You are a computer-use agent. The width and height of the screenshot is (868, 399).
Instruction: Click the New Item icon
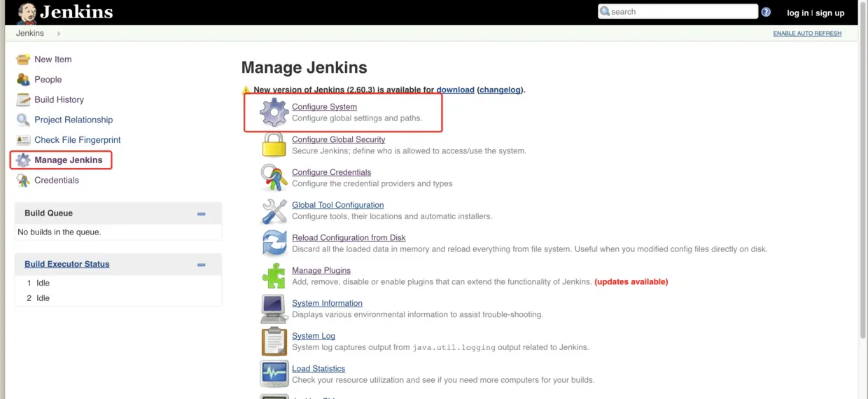(23, 59)
